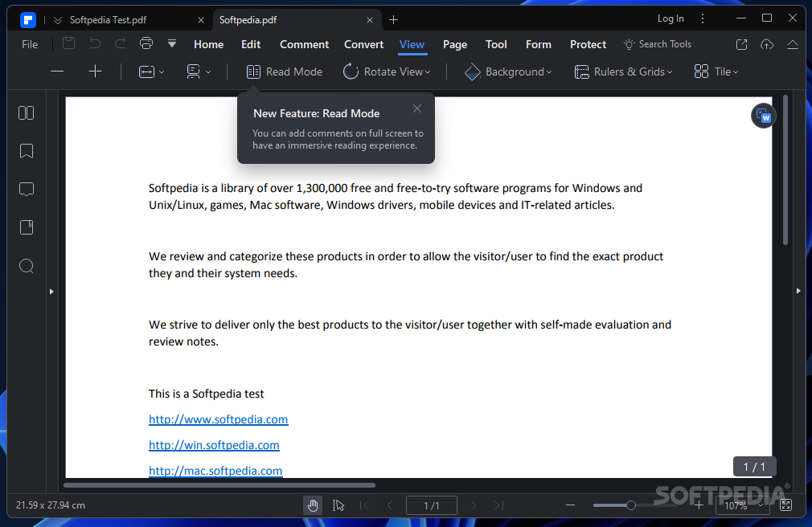
Task: Open the three-dot more options menu
Action: 703,18
